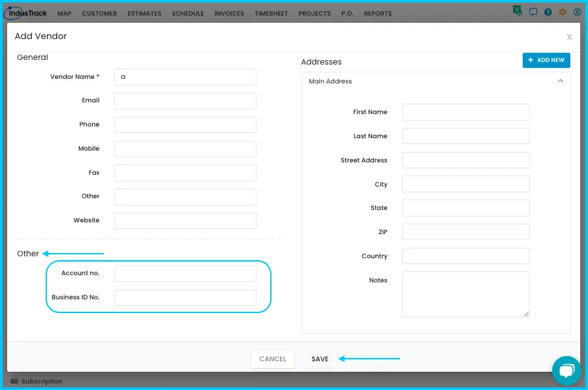Click the Subscription link
Screen dimensions: 588x390
coord(42,381)
